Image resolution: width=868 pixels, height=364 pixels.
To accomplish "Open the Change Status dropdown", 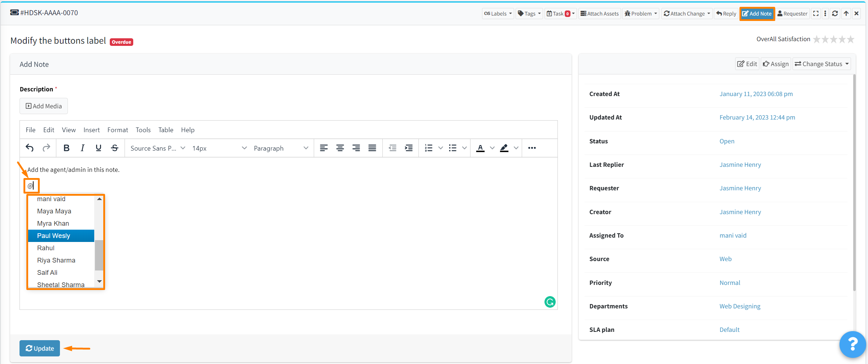I will point(821,64).
